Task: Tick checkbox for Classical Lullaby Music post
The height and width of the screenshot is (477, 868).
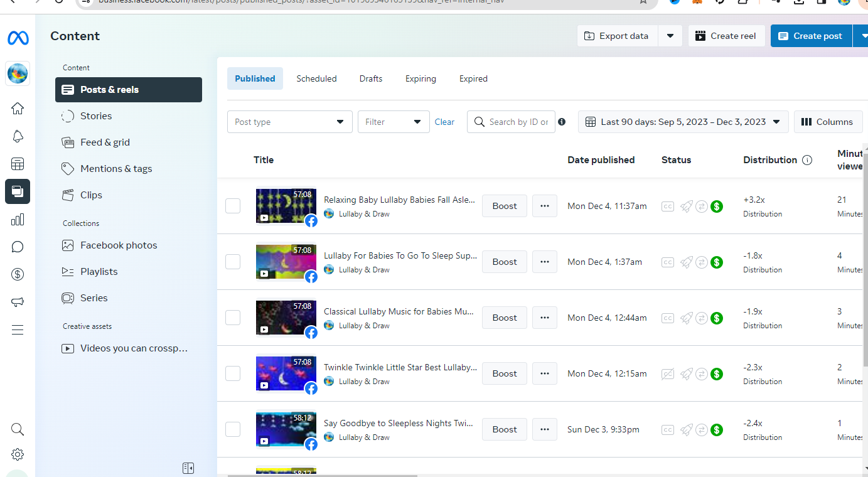Action: [x=233, y=318]
